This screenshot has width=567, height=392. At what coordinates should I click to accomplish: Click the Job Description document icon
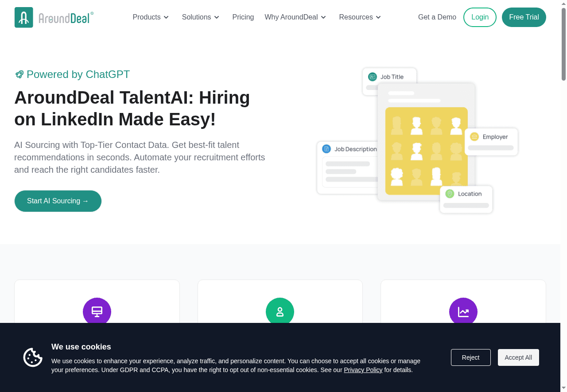click(x=326, y=149)
